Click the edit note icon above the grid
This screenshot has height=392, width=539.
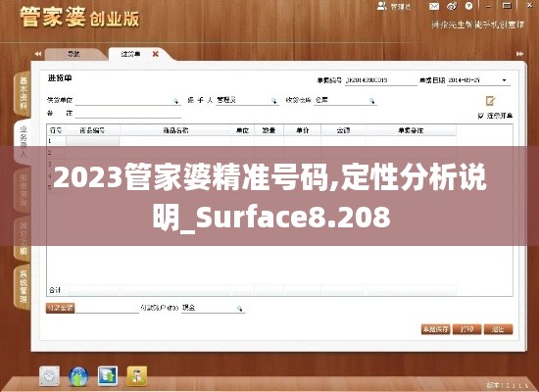(x=490, y=101)
